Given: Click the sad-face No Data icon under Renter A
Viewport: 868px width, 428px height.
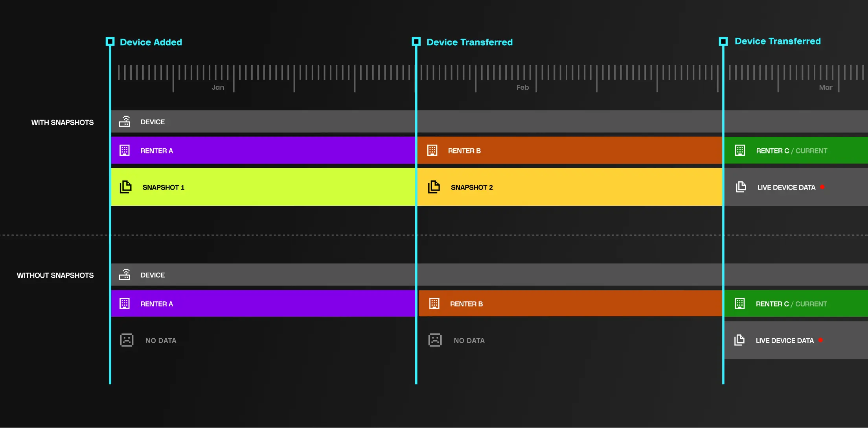Looking at the screenshot, I should [127, 340].
